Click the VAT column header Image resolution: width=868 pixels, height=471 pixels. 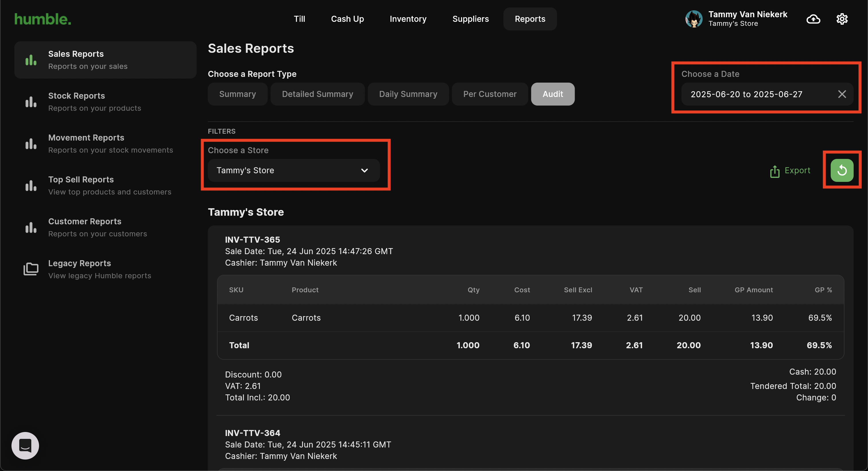click(x=636, y=290)
